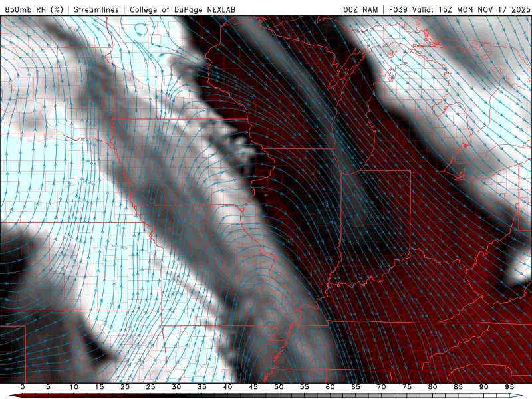This screenshot has width=532, height=399.
Task: Click the 'F039' forecast hour label
Action: coord(398,9)
